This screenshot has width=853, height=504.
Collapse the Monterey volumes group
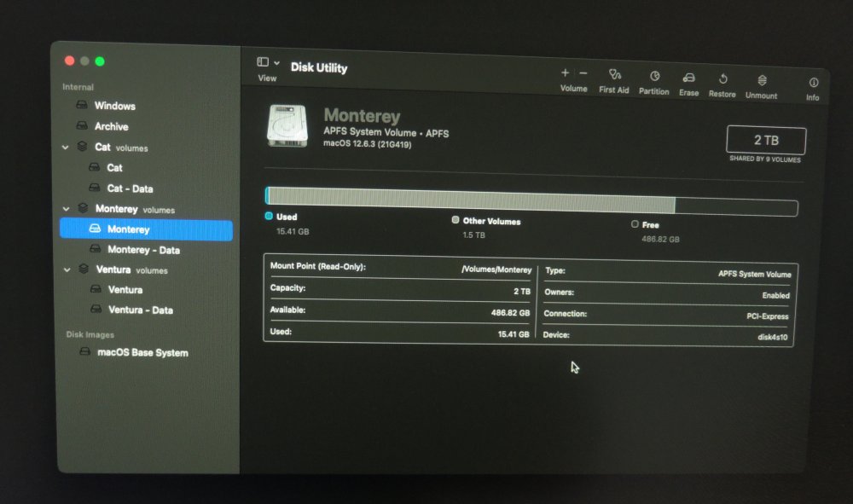pos(66,209)
